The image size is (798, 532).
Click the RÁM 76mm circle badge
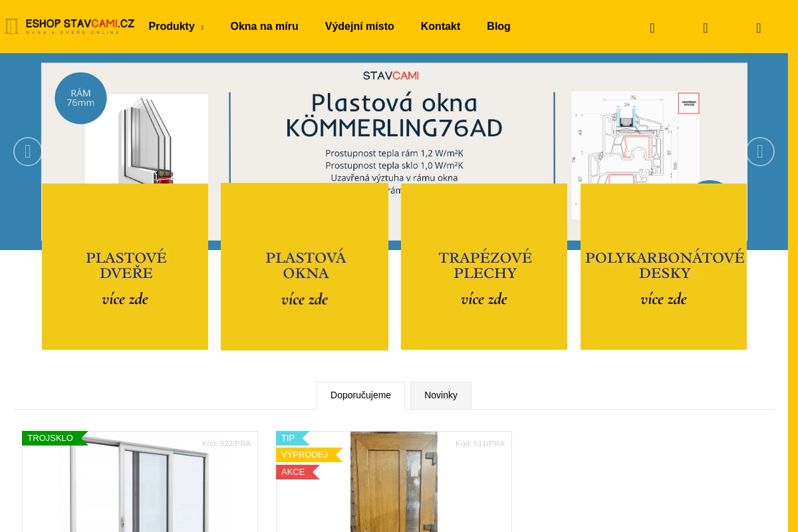[x=80, y=97]
